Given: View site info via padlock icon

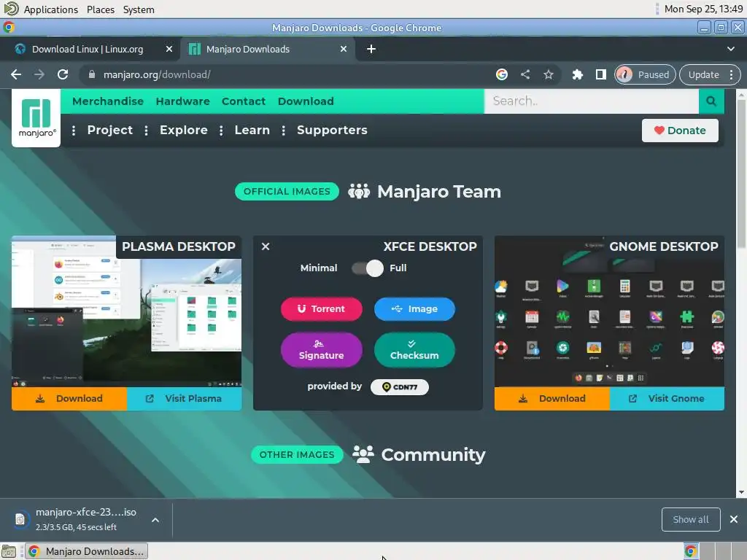Looking at the screenshot, I should point(92,75).
